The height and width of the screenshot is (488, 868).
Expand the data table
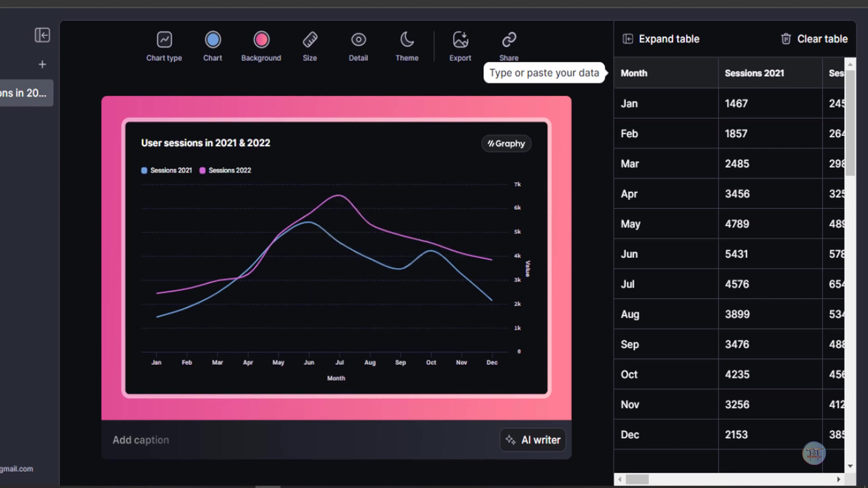point(661,39)
